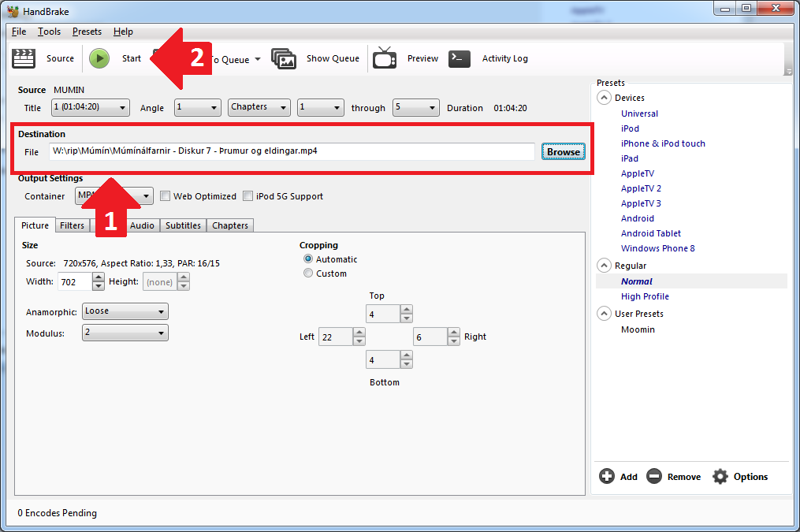Select the Moomin user preset
The height and width of the screenshot is (532, 800).
[x=638, y=329]
